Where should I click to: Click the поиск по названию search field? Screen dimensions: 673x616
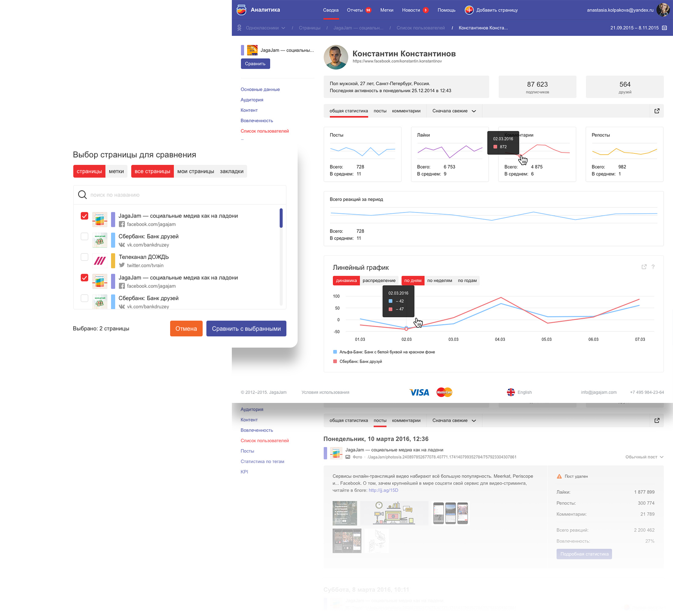pos(180,195)
